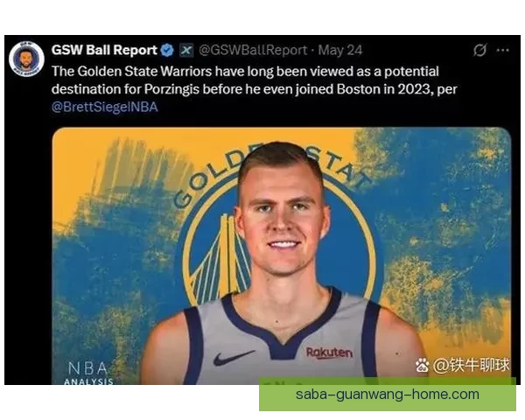Click the @GSWBallReport handle
The image size is (525, 420).
pos(253,50)
